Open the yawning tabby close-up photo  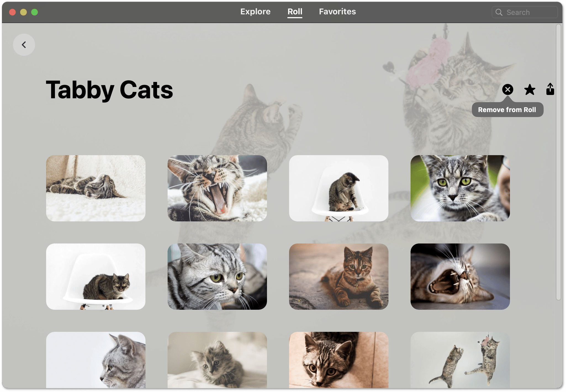[217, 188]
